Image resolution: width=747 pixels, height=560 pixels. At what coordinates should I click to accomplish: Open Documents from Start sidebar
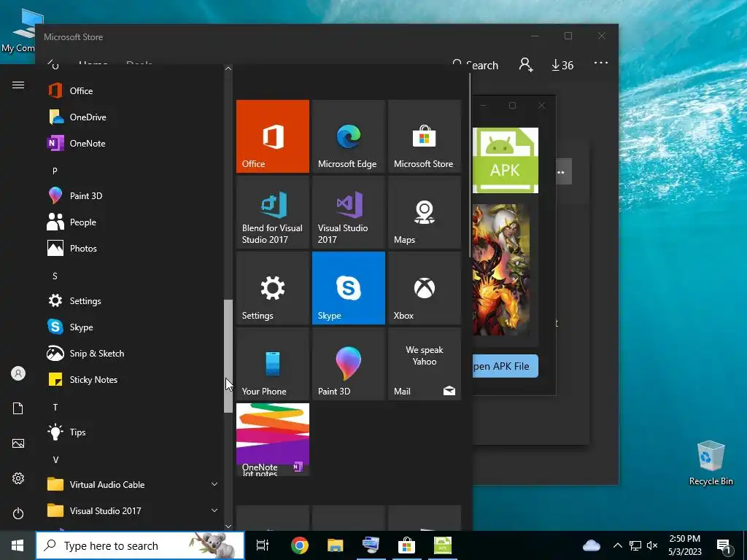click(x=18, y=408)
